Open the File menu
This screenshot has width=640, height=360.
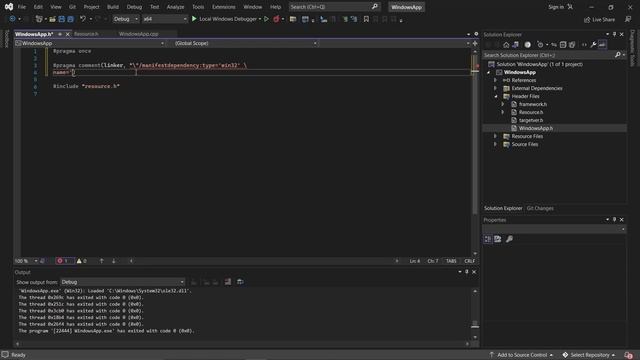coord(22,7)
